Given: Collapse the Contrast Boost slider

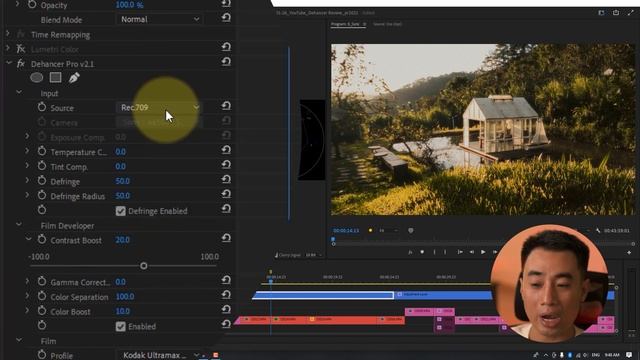Looking at the screenshot, I should pos(28,239).
